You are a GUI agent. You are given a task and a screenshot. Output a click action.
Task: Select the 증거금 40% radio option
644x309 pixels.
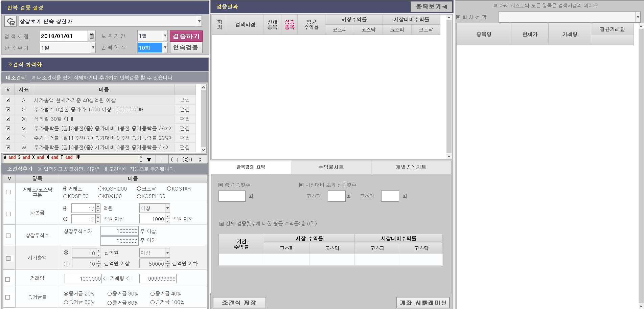coord(153,293)
